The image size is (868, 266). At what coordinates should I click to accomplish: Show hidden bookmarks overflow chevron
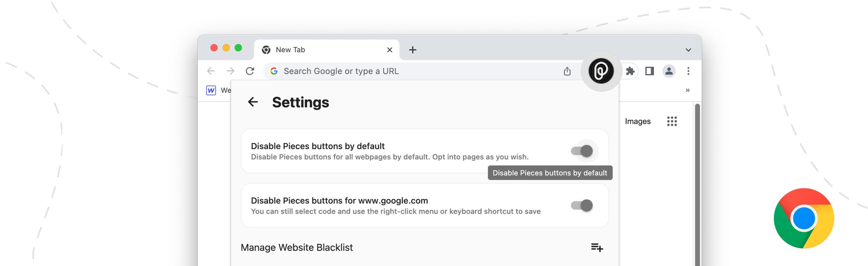tap(687, 90)
